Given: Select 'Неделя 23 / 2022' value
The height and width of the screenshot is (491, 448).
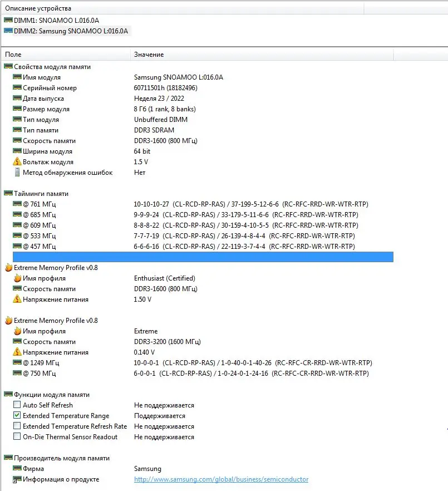Looking at the screenshot, I should pyautogui.click(x=159, y=99).
